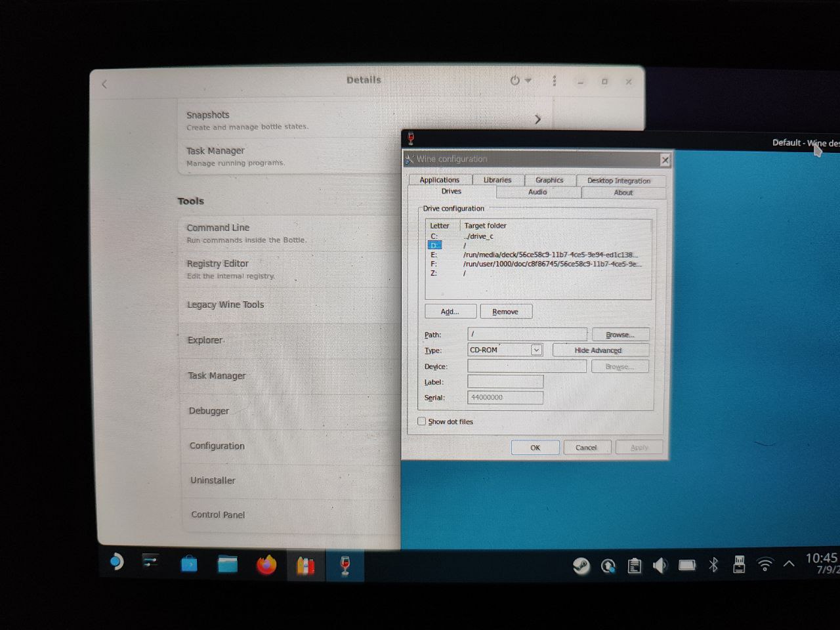The height and width of the screenshot is (630, 840).
Task: Launch Explorer from Legacy Wine Tools
Action: (x=289, y=340)
